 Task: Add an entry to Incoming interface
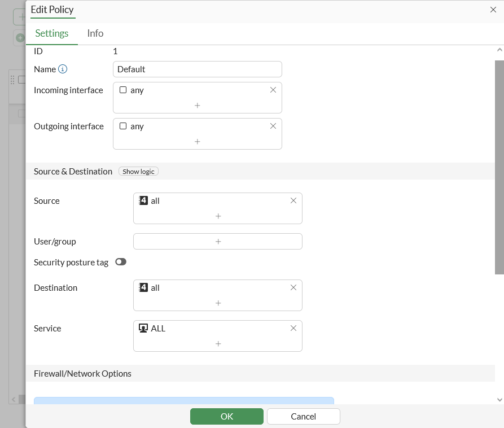coord(198,106)
